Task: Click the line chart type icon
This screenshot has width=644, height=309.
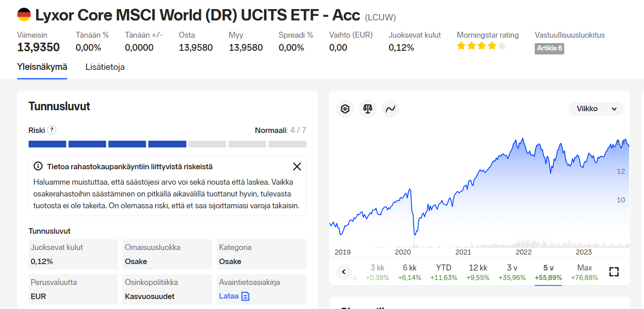Action: coord(390,109)
